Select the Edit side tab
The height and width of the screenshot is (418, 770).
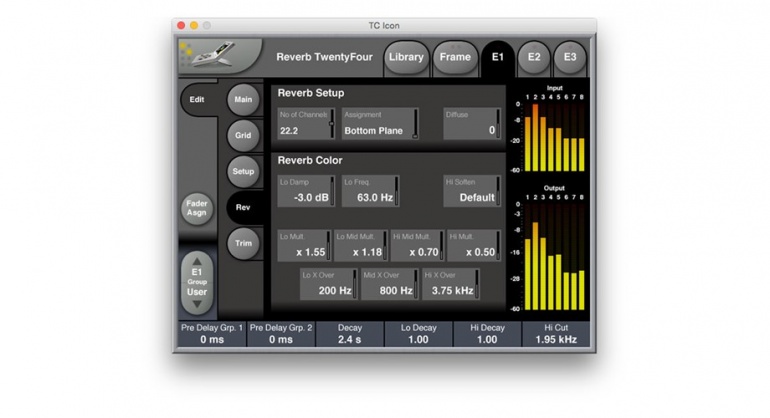pyautogui.click(x=197, y=99)
